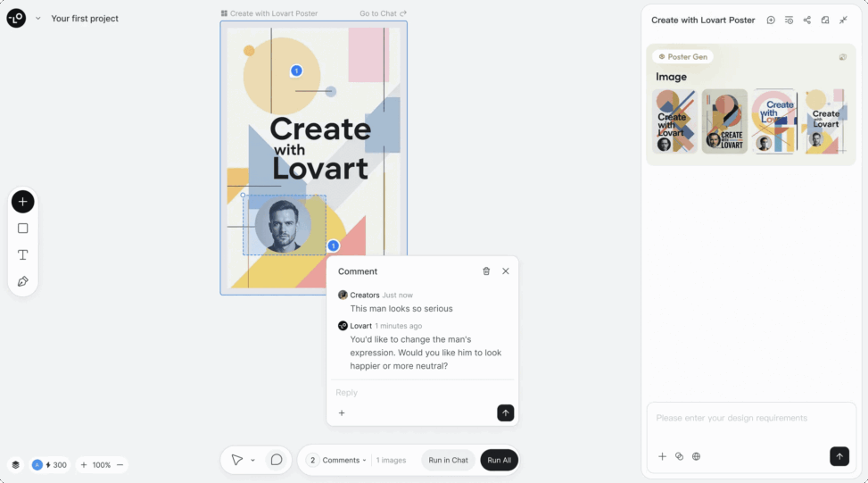Click the Poster Gen tag

click(x=683, y=56)
